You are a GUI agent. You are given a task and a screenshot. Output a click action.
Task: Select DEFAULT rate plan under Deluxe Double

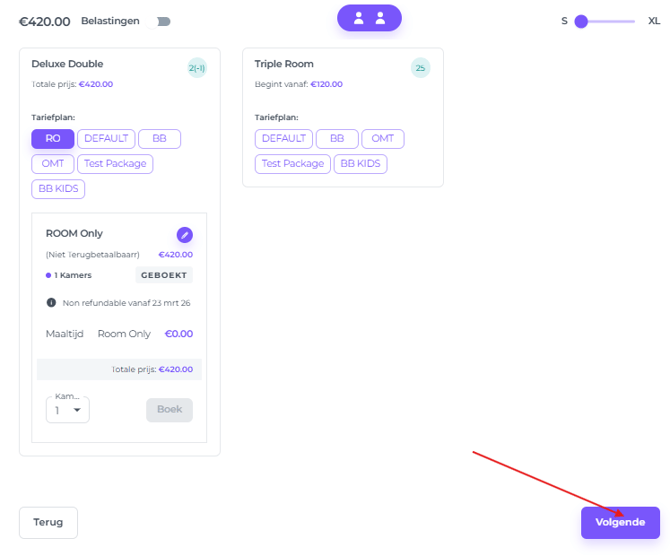105,139
